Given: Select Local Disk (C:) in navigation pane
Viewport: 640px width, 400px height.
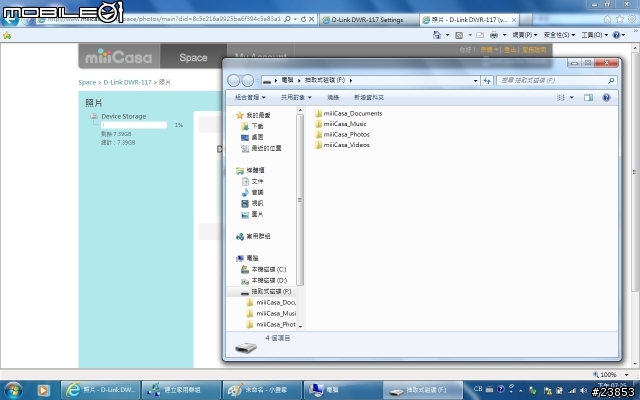Looking at the screenshot, I should pyautogui.click(x=264, y=269).
